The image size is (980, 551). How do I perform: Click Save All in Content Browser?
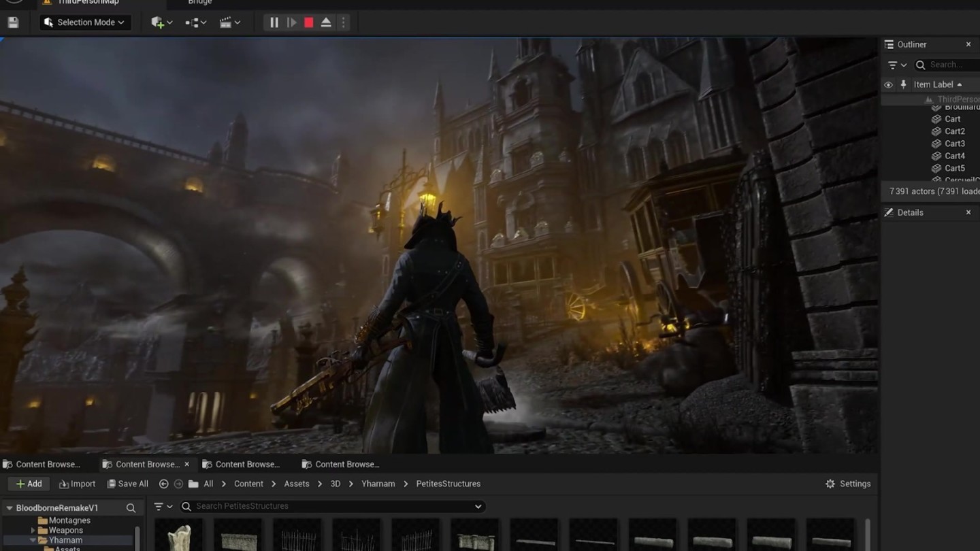click(127, 484)
